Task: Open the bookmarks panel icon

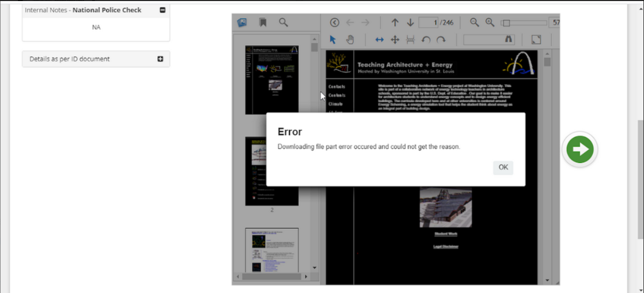Action: pos(262,22)
